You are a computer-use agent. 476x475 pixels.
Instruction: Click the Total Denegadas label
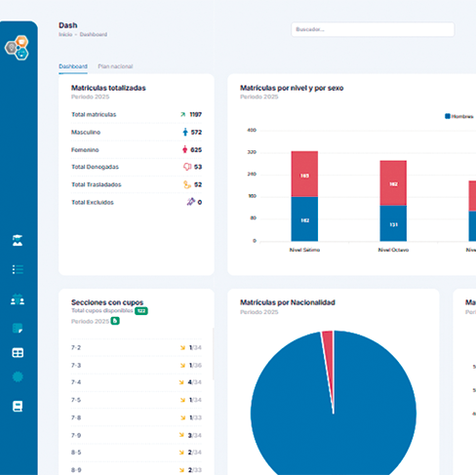tap(95, 167)
